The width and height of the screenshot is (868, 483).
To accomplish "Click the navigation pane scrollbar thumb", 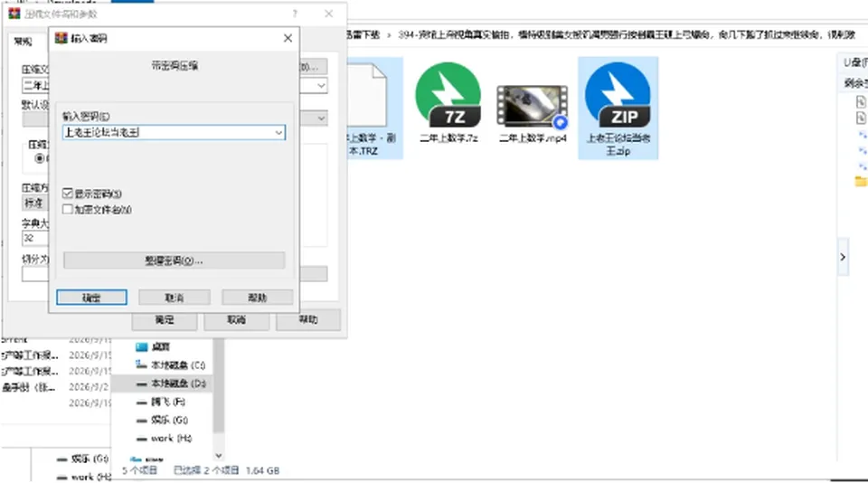I will 218,385.
